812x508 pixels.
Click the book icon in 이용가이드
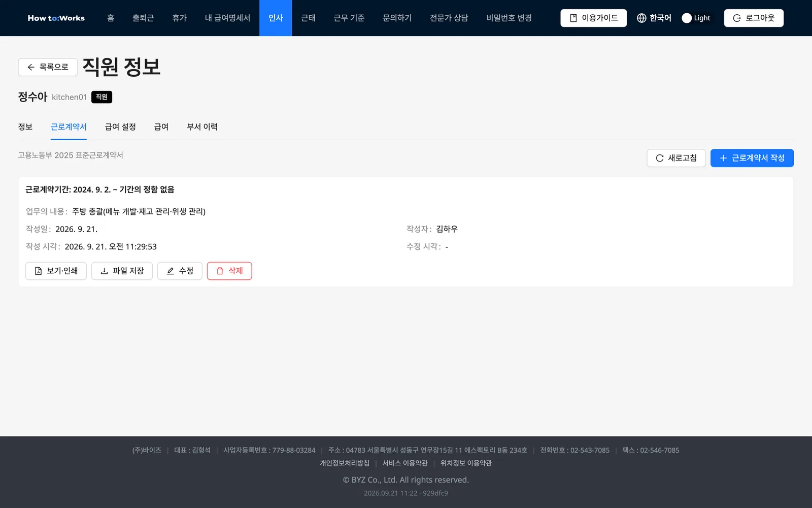click(x=573, y=18)
